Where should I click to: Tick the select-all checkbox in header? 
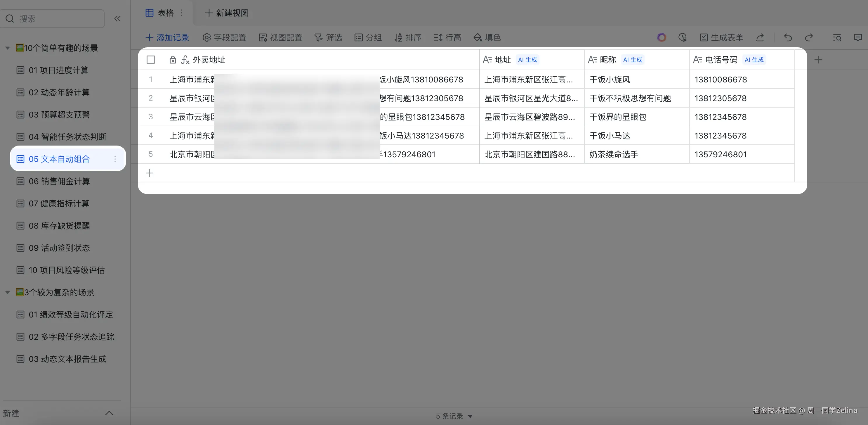151,60
